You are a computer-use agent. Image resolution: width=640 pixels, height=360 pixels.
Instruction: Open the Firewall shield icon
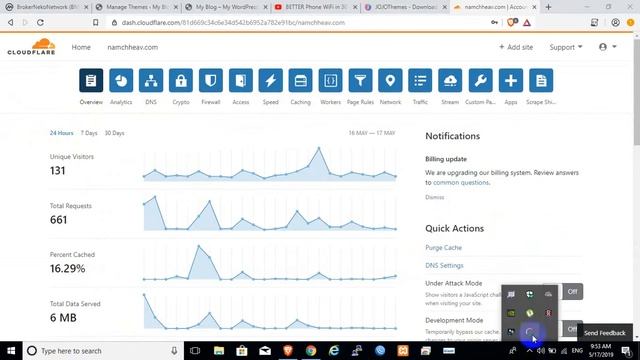point(211,80)
